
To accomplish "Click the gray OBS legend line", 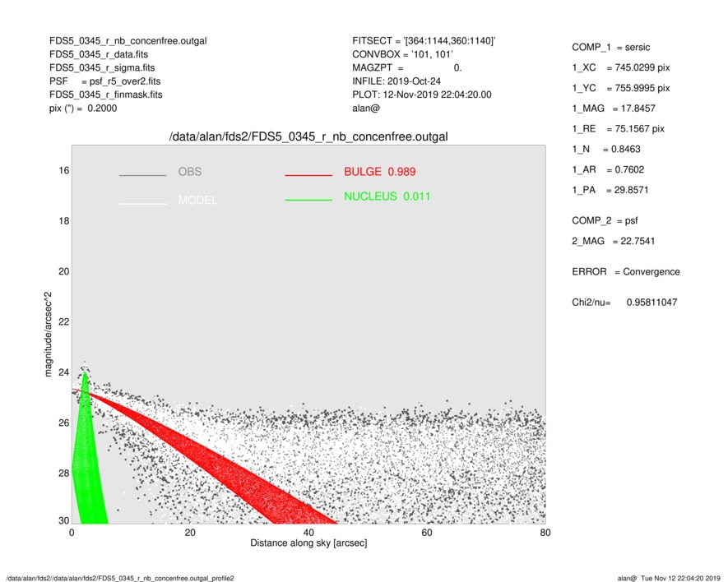I will point(142,176).
